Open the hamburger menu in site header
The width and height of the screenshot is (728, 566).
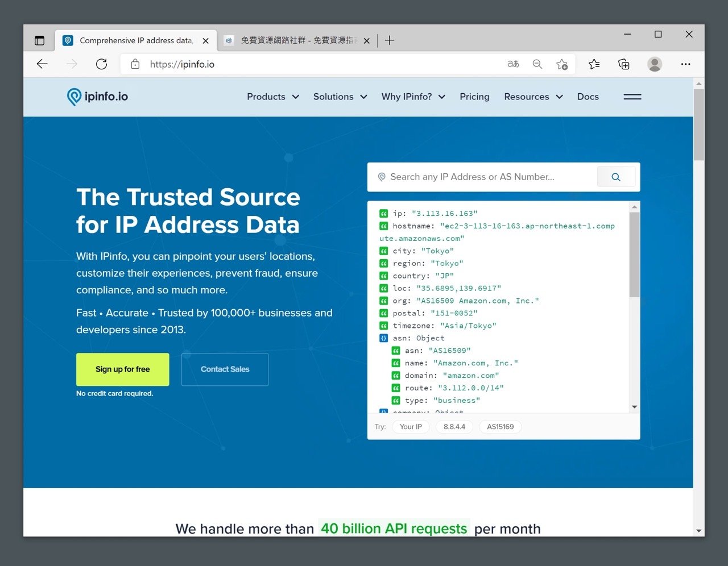click(632, 97)
